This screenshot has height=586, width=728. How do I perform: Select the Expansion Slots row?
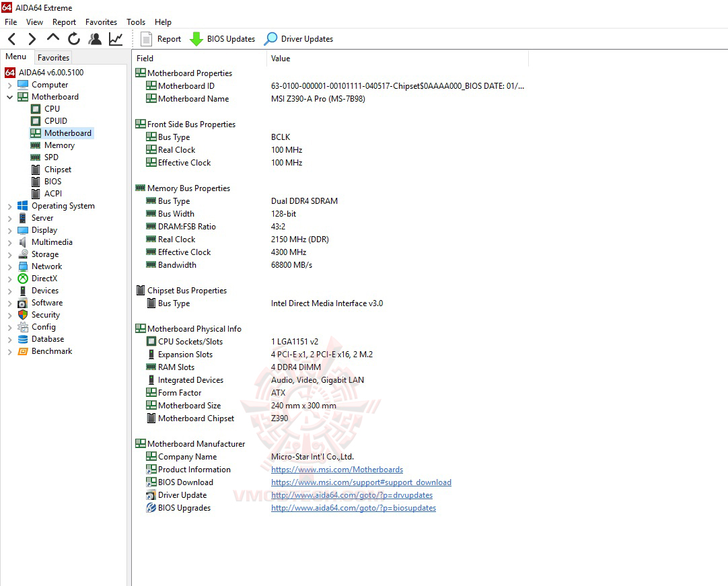(x=330, y=355)
